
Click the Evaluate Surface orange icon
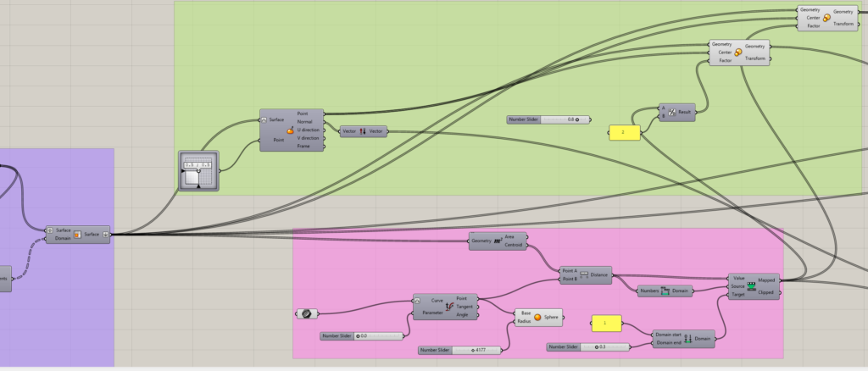(290, 130)
